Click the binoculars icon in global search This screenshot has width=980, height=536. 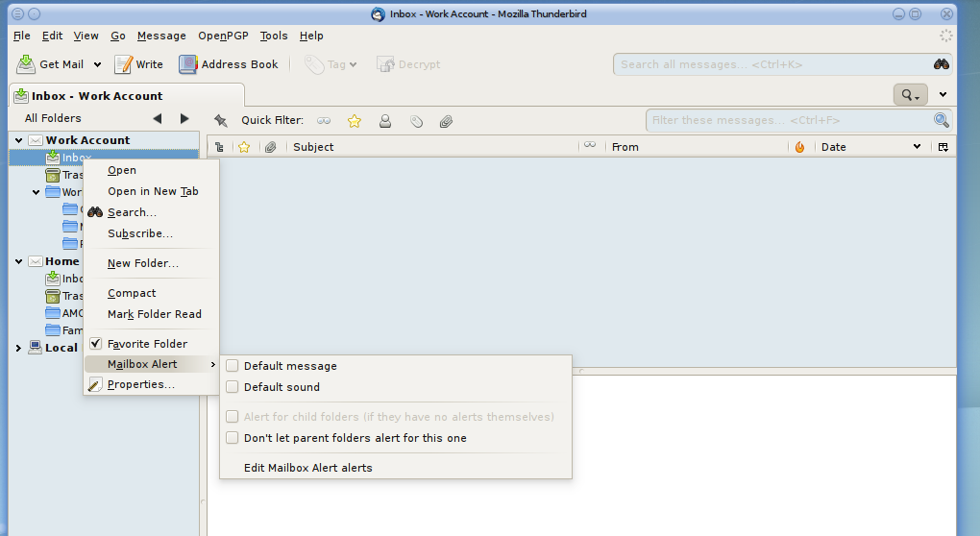pyautogui.click(x=942, y=64)
